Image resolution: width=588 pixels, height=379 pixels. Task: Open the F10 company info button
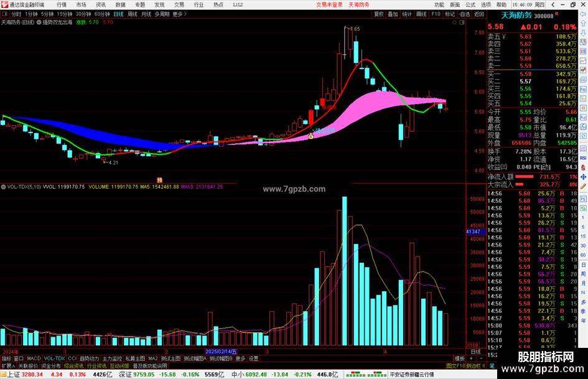pos(436,14)
